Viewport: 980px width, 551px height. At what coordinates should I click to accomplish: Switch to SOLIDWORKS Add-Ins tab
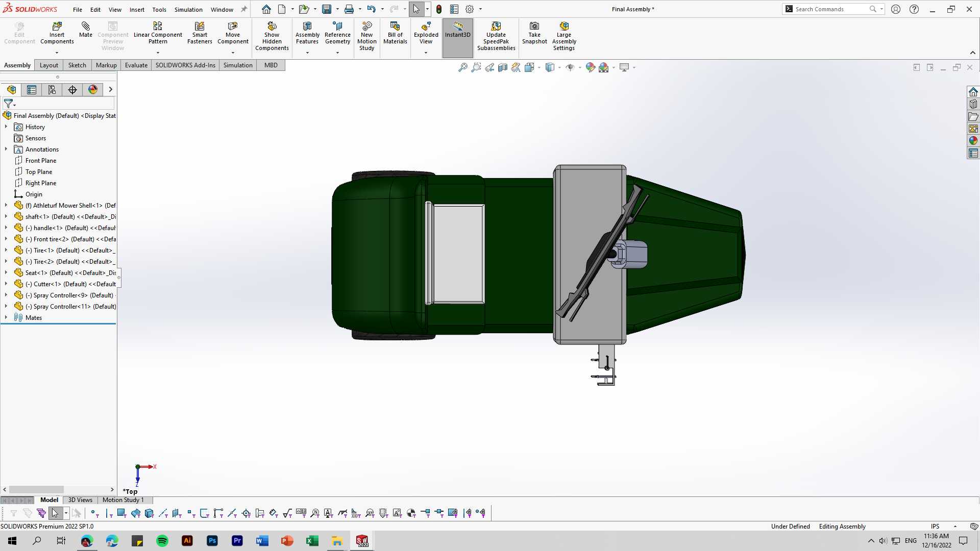pos(185,65)
